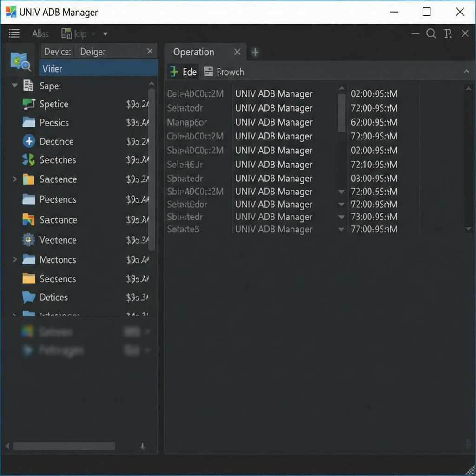Open the dropdown arrow next to Icip

pos(106,33)
